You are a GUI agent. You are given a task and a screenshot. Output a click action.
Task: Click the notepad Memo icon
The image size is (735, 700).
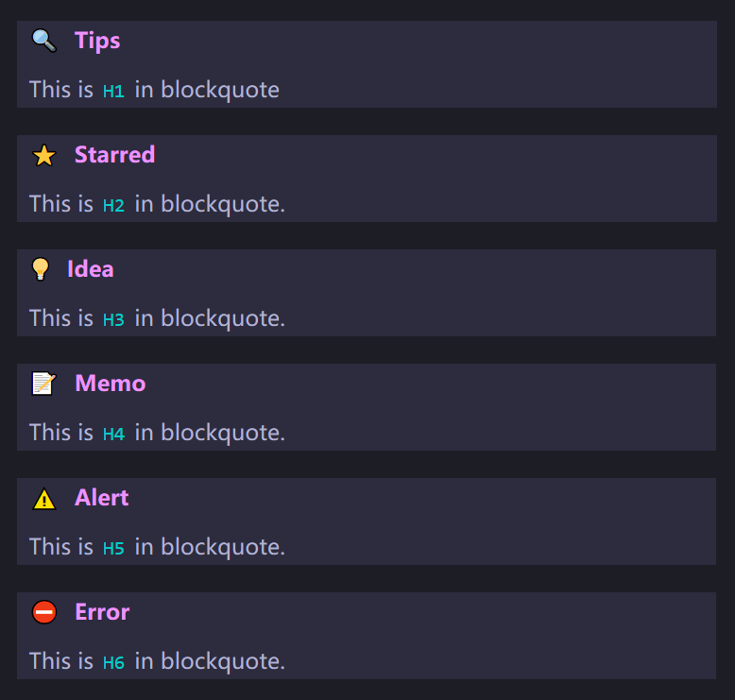44,384
